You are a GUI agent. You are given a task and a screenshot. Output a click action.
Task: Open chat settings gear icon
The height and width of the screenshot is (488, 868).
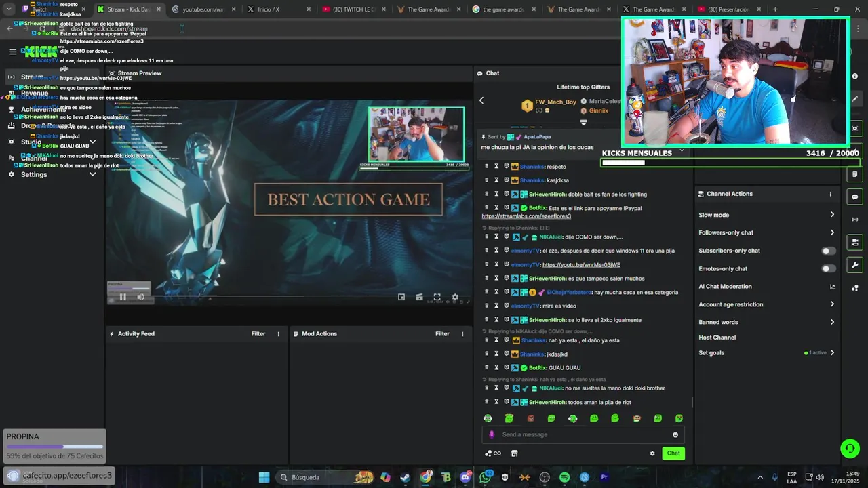click(652, 453)
